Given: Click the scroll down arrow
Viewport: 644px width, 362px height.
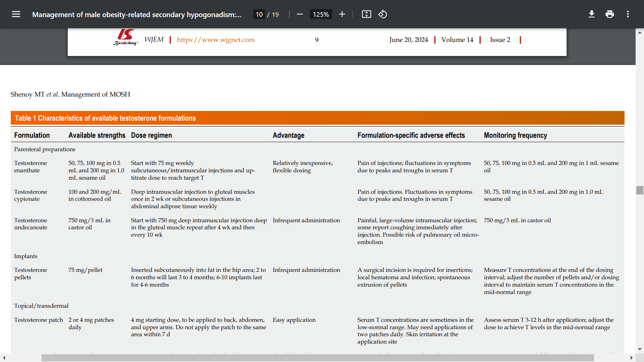Looking at the screenshot, I should point(640,349).
